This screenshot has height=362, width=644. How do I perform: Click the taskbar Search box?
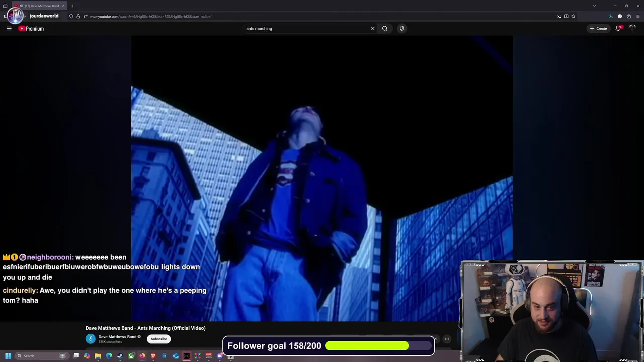42,356
